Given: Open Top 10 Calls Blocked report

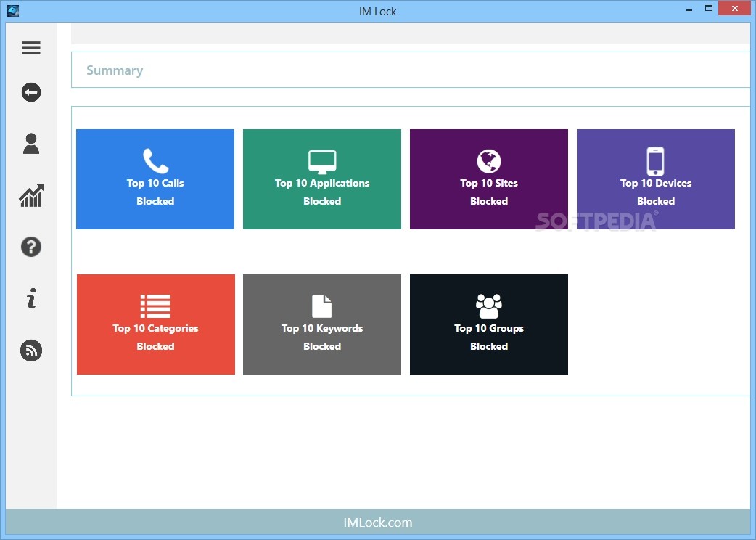Looking at the screenshot, I should [155, 179].
